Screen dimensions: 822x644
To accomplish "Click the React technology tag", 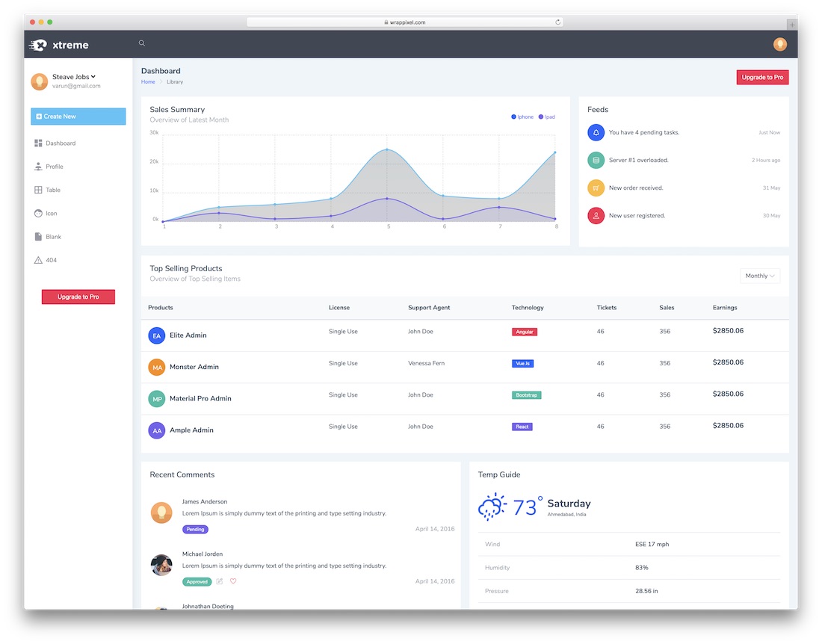I will click(522, 427).
